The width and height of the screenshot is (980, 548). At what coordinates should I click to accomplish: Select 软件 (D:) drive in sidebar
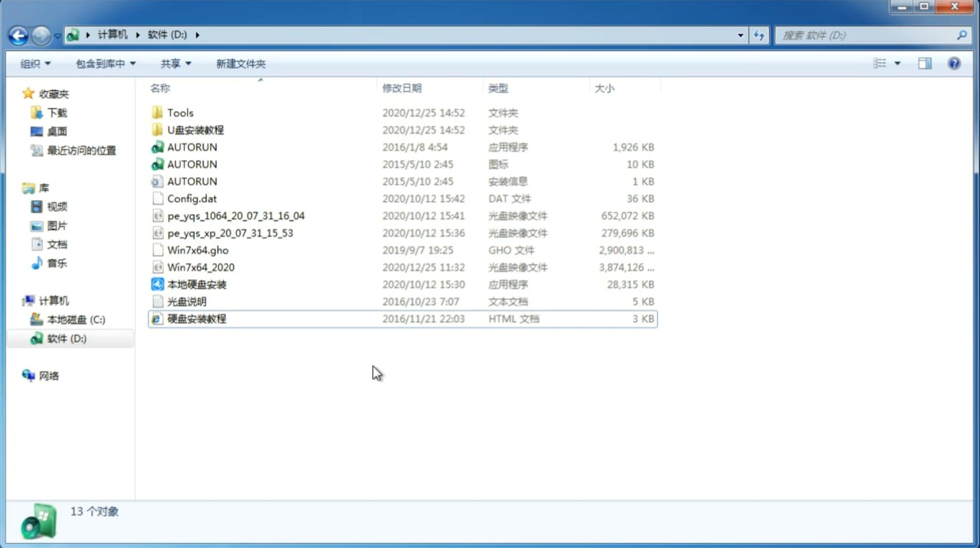pos(66,338)
